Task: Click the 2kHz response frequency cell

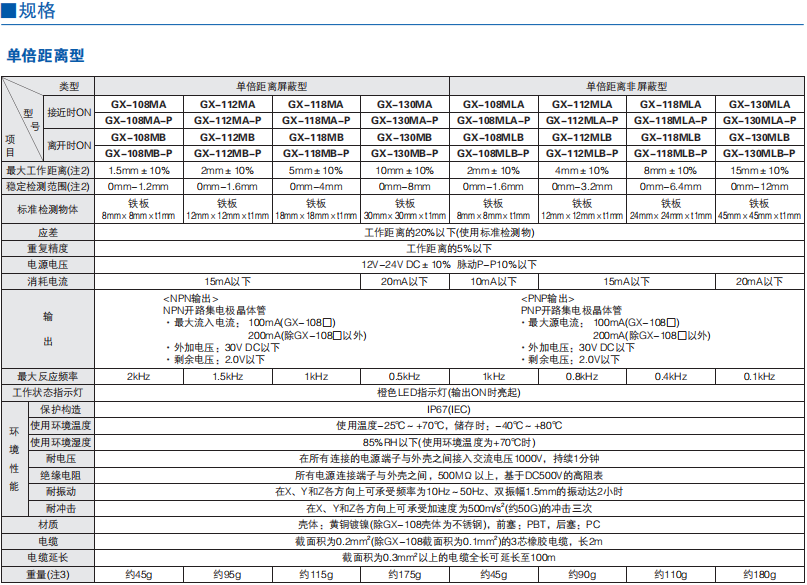Action: (x=139, y=377)
